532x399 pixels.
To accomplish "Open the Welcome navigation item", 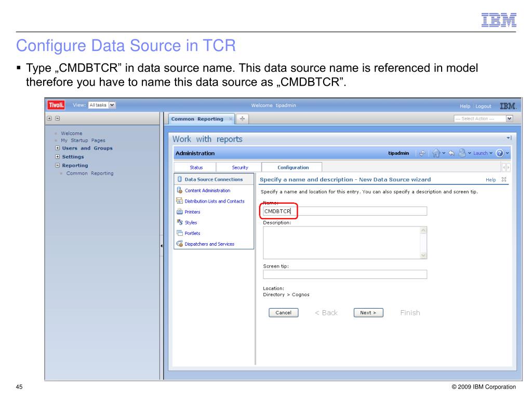I will click(71, 134).
